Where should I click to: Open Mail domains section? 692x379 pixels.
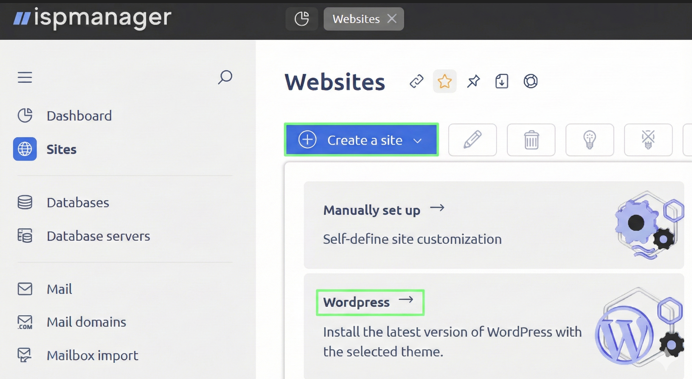coord(86,322)
